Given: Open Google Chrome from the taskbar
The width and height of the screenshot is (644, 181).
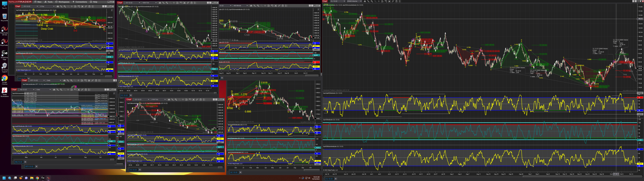Looking at the screenshot, I should click(37, 178).
